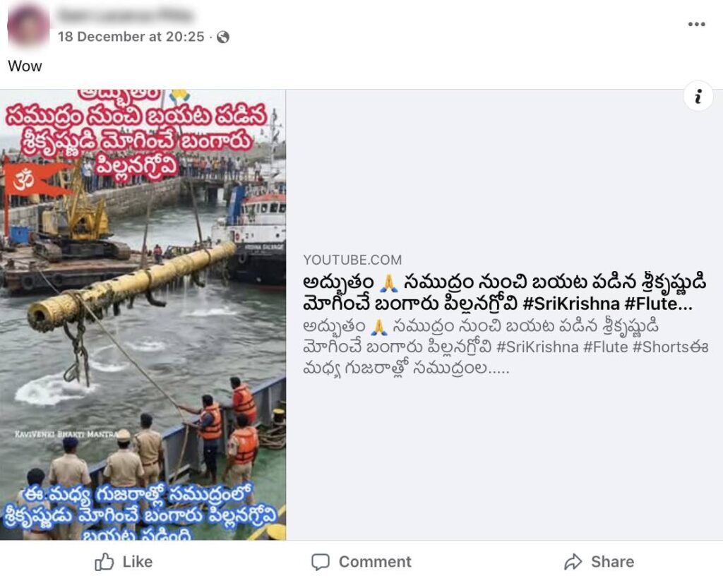Click the YOUTUBE.COM source label

(x=352, y=260)
